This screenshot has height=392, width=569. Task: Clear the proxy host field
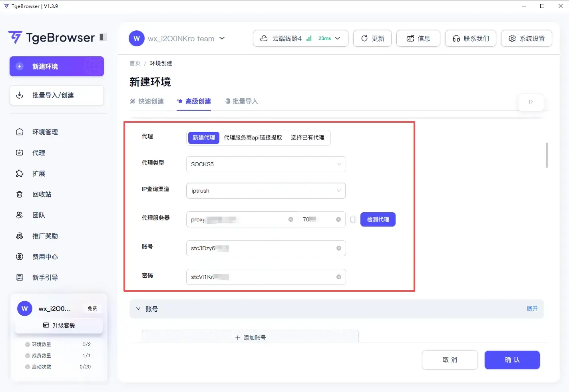point(291,219)
